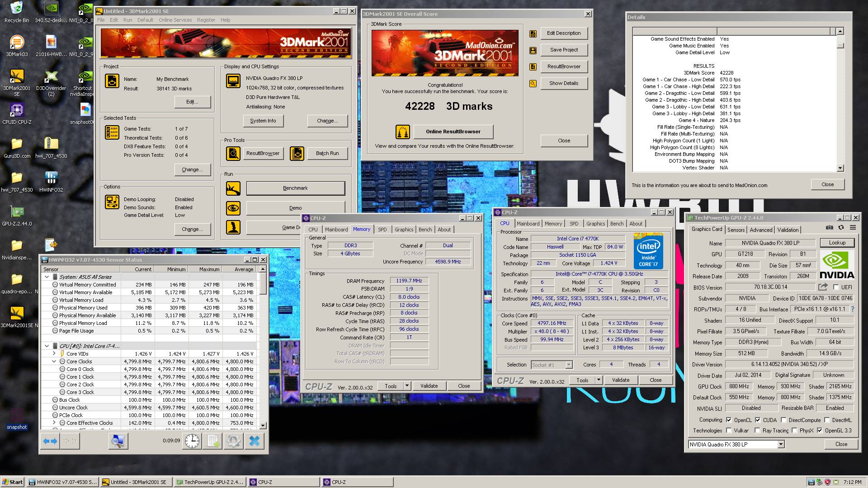This screenshot has height=488, width=868.
Task: Toggle the OpenCL checkbox
Action: pyautogui.click(x=729, y=420)
